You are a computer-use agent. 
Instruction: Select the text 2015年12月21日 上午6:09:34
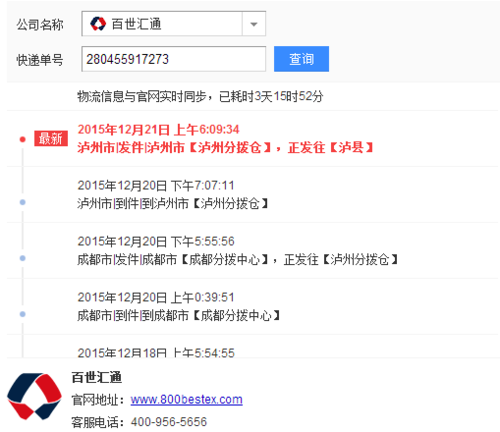[x=158, y=129]
